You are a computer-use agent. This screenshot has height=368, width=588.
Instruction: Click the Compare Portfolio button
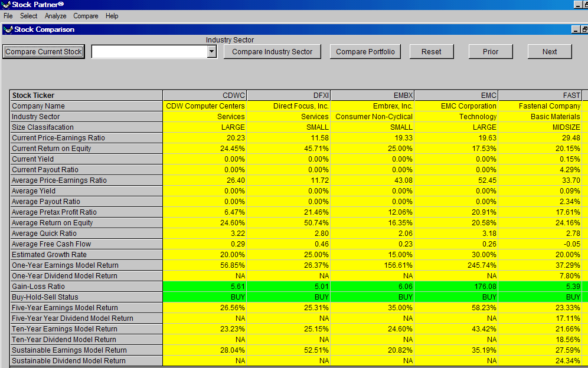tap(365, 52)
